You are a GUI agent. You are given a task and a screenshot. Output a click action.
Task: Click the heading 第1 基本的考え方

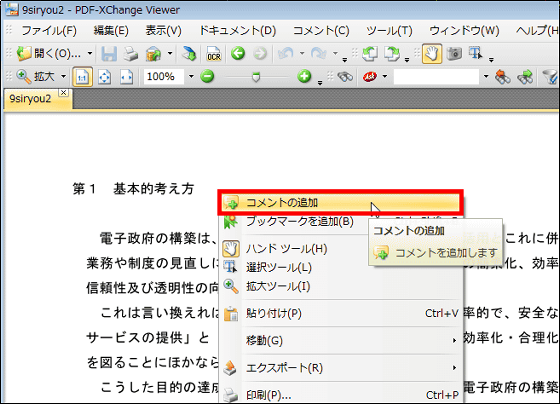tap(134, 189)
